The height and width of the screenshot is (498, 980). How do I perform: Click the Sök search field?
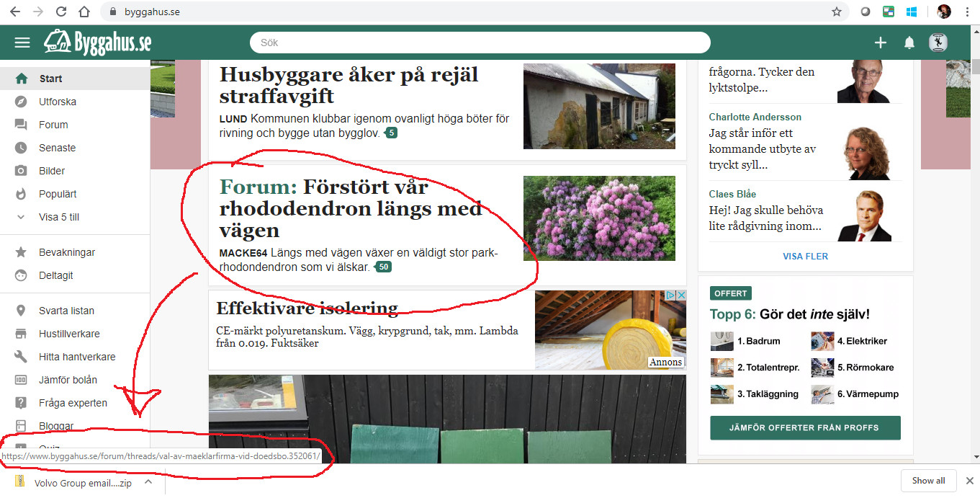pyautogui.click(x=480, y=43)
